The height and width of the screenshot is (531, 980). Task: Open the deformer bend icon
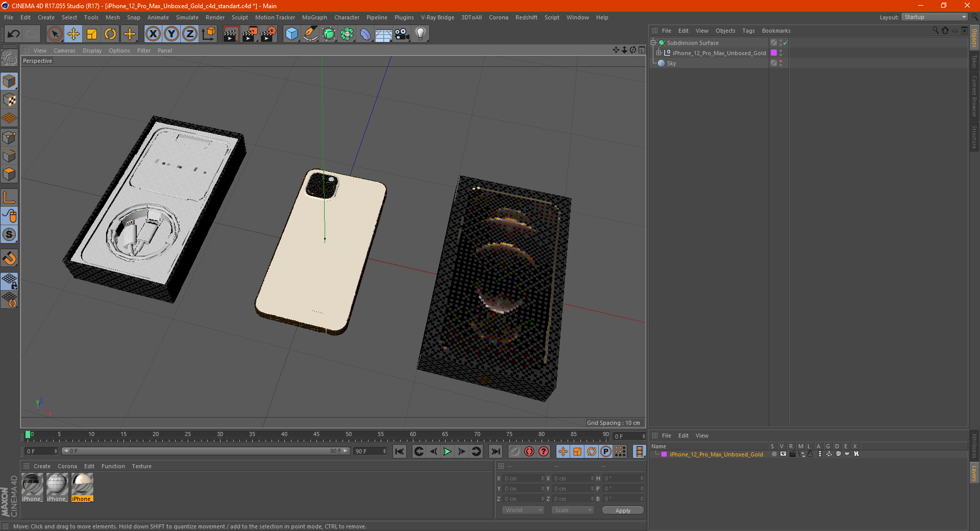(x=365, y=34)
